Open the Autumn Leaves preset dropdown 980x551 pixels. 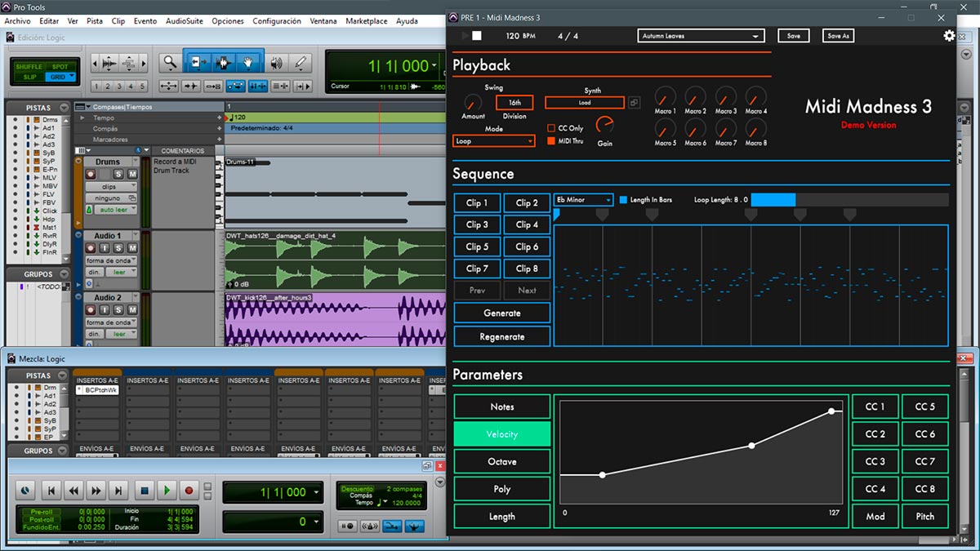pos(701,36)
